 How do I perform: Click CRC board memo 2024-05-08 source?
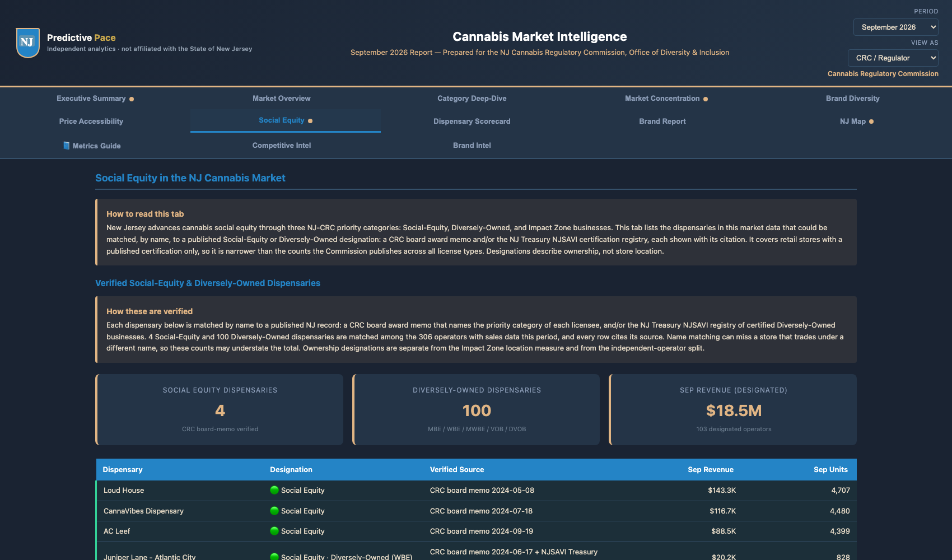pos(482,491)
